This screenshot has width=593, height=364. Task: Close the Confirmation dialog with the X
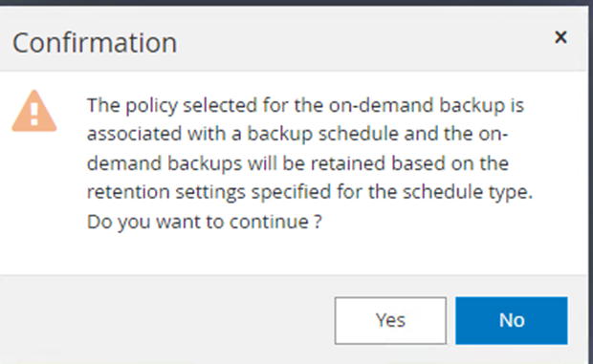pyautogui.click(x=560, y=37)
